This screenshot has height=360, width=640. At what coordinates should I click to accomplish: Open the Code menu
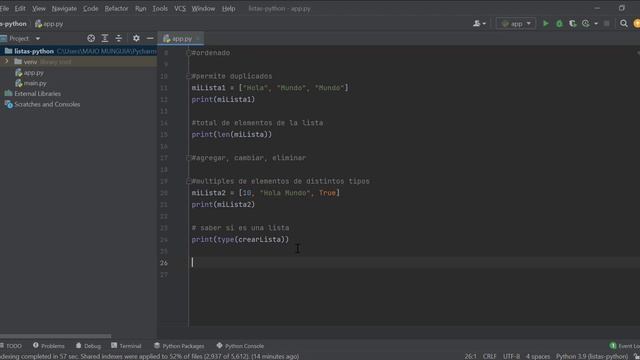91,9
